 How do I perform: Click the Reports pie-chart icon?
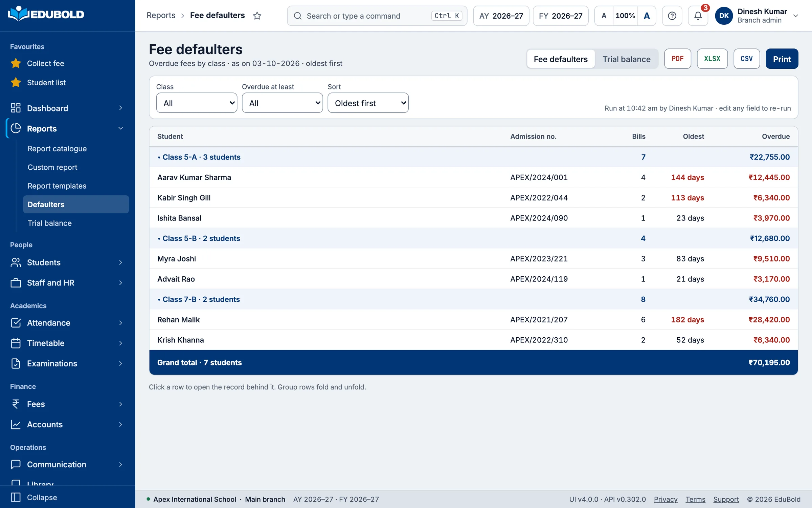[16, 128]
